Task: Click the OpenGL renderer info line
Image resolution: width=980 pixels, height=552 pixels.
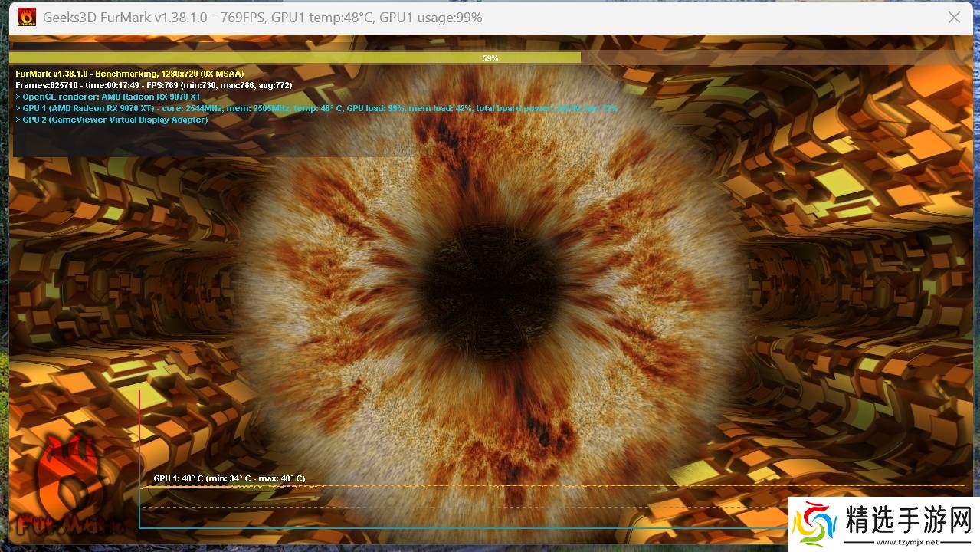Action: 108,97
